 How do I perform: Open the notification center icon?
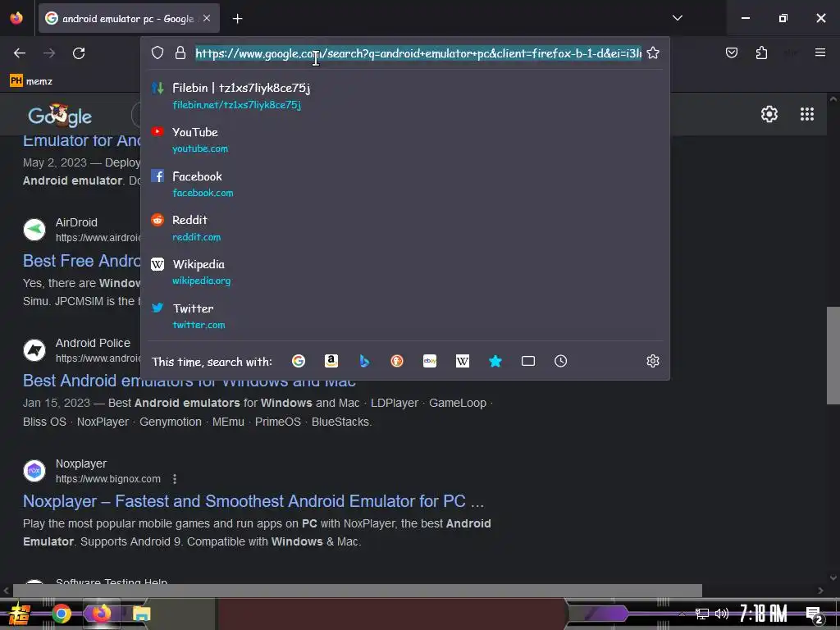[x=814, y=614]
